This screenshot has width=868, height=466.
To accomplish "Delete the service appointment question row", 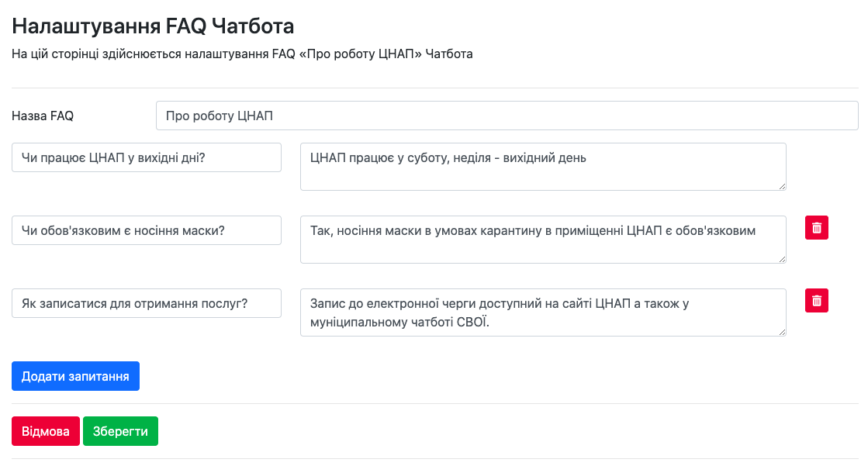I will click(816, 301).
